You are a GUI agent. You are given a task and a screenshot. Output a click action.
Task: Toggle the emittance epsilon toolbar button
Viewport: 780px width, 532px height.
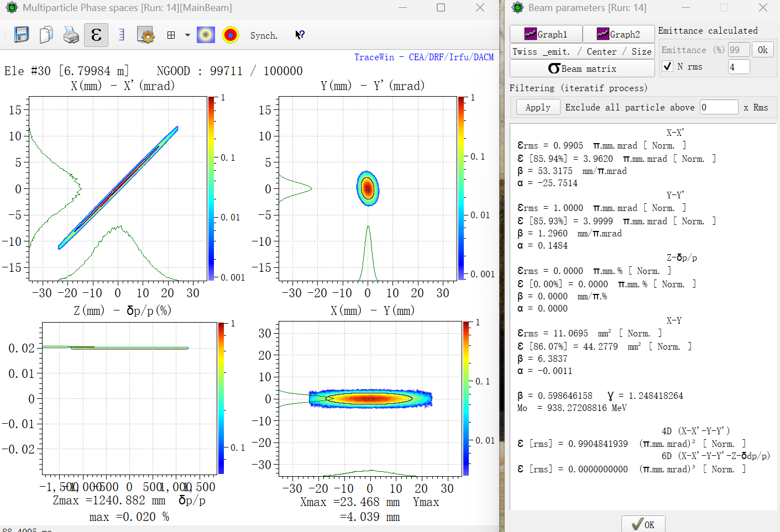96,35
